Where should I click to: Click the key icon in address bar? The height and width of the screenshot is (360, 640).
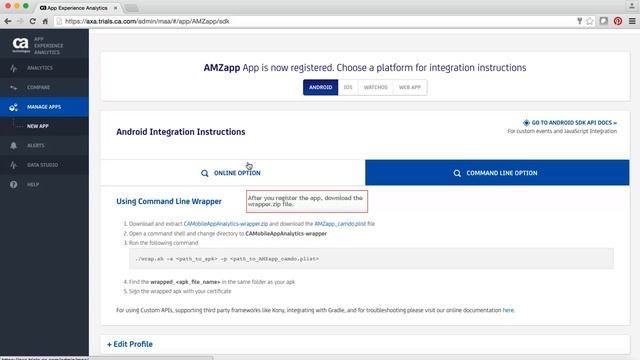[x=579, y=21]
